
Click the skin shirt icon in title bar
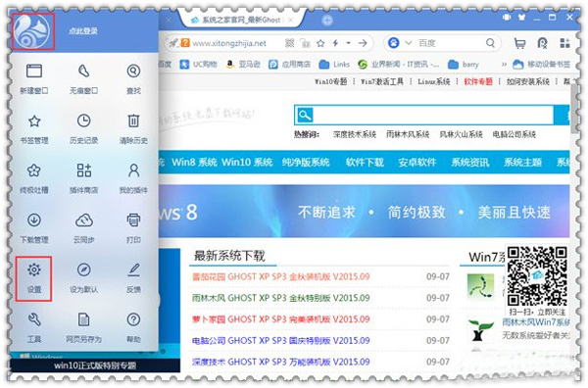pos(521,18)
